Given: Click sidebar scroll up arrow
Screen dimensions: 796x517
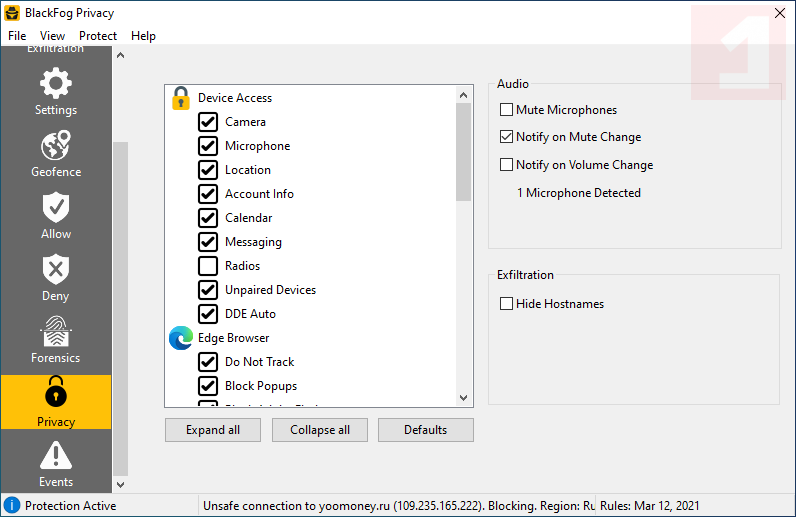Looking at the screenshot, I should pyautogui.click(x=121, y=55).
